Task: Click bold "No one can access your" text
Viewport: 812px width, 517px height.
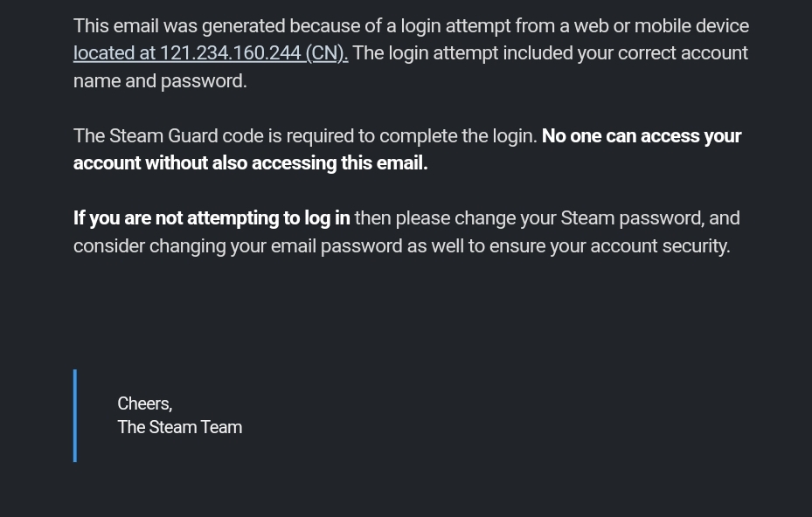Action: click(641, 136)
